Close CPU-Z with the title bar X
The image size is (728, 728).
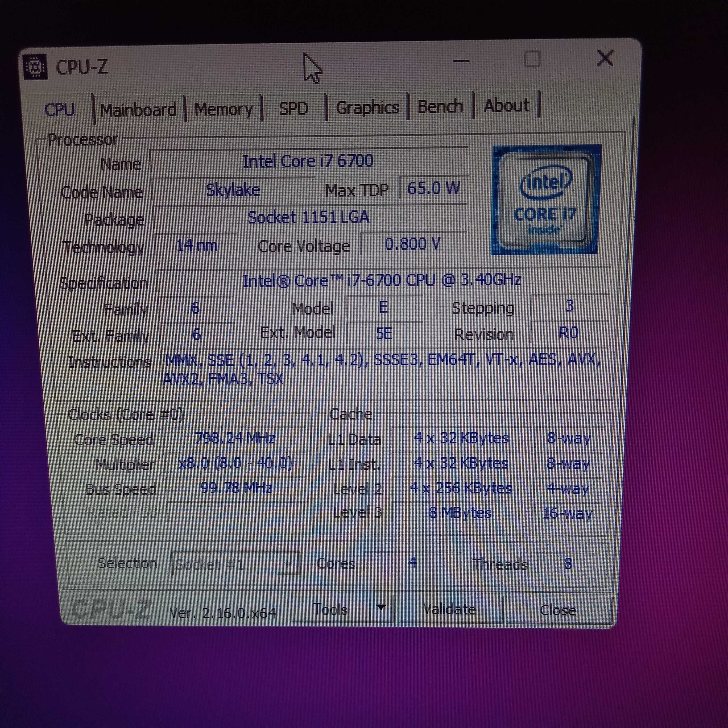[x=605, y=58]
